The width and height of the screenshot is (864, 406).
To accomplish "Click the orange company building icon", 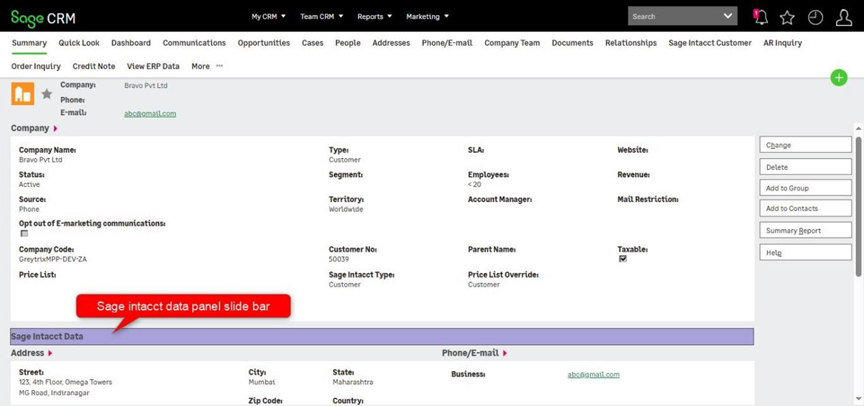I will 22,94.
